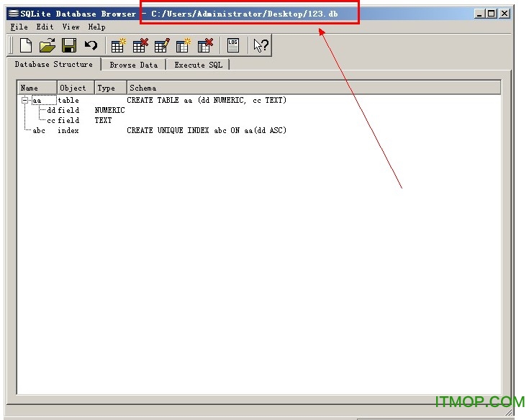529x420 pixels.
Task: Open the Edit menu
Action: [45, 27]
